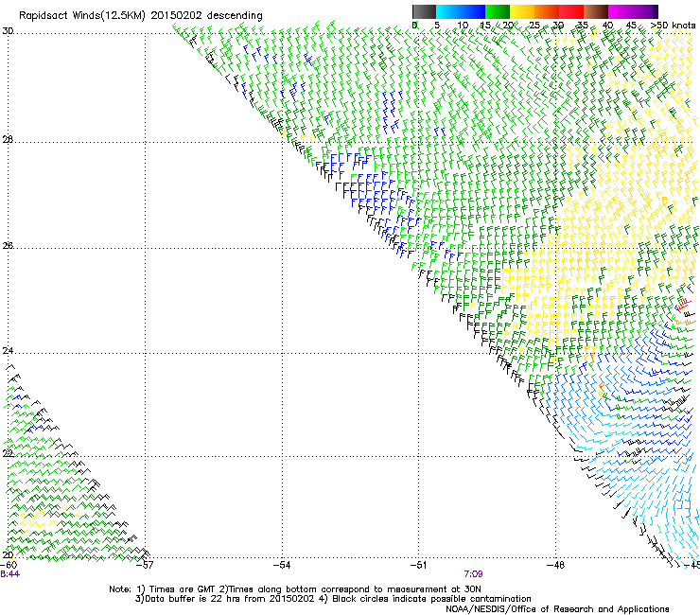Click the longitude label '-48'
The width and height of the screenshot is (700, 615).
pos(556,566)
